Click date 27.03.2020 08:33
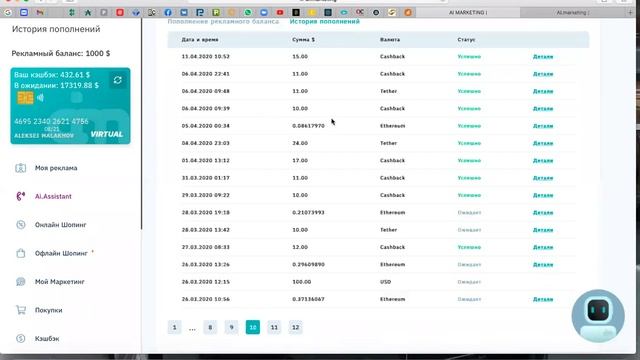 pos(206,247)
